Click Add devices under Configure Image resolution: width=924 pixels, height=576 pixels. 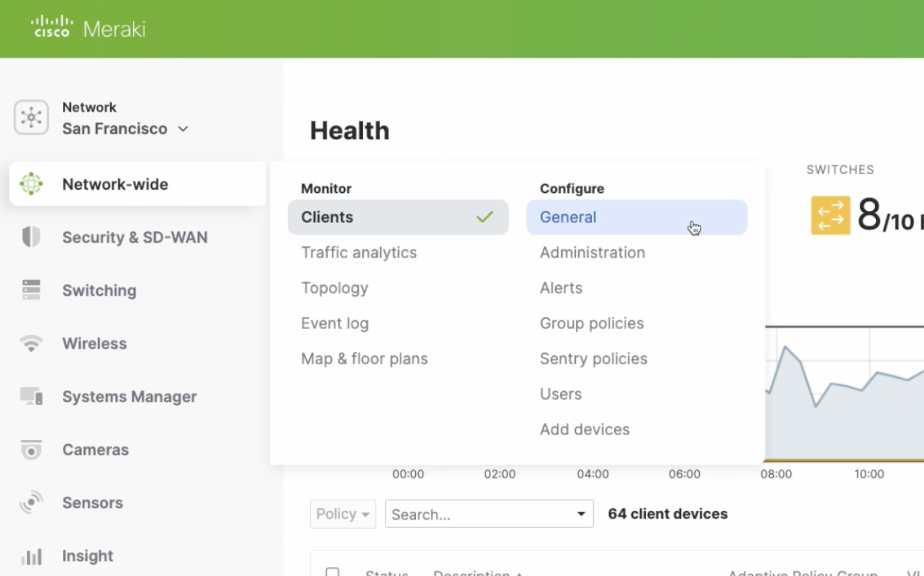click(584, 430)
